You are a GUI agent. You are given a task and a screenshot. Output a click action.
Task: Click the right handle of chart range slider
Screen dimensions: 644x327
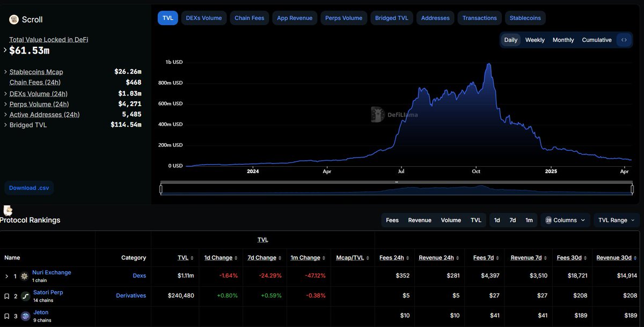coord(632,189)
